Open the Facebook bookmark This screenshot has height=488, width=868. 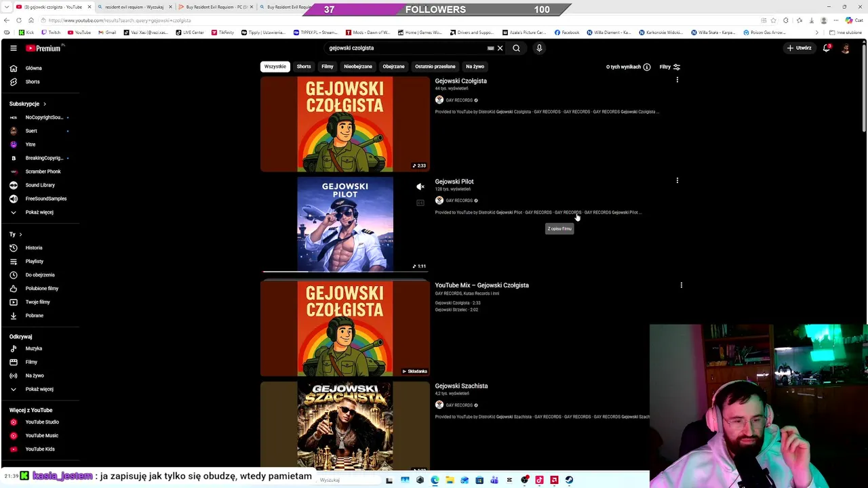tap(567, 33)
